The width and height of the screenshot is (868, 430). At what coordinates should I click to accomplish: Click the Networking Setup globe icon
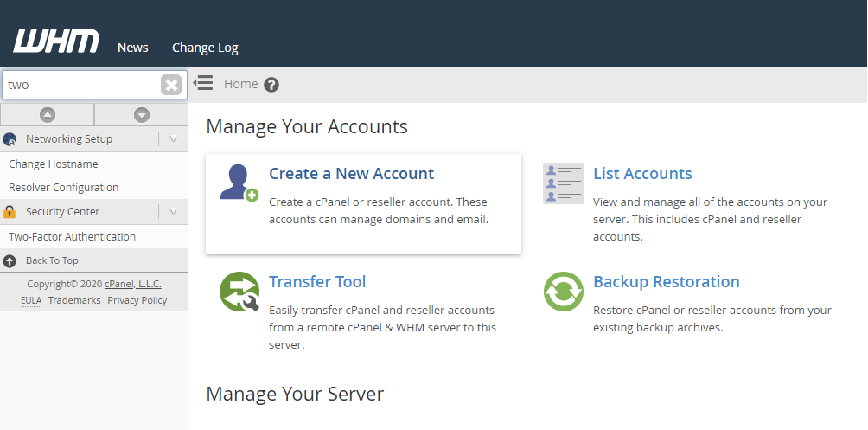pos(10,139)
